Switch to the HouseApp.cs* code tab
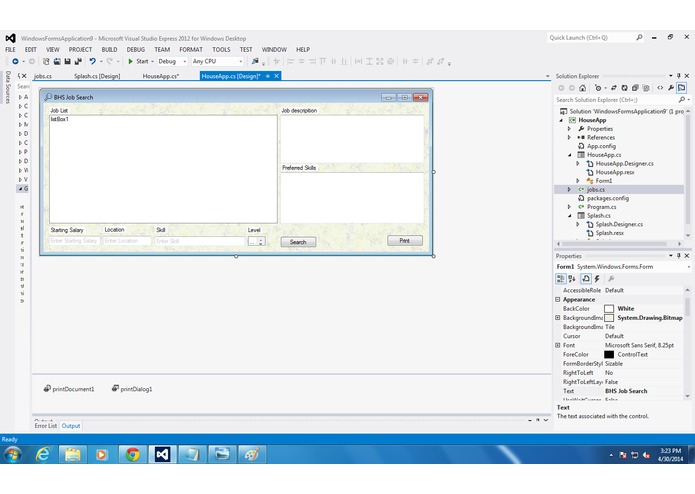This screenshot has height=494, width=695. point(161,76)
